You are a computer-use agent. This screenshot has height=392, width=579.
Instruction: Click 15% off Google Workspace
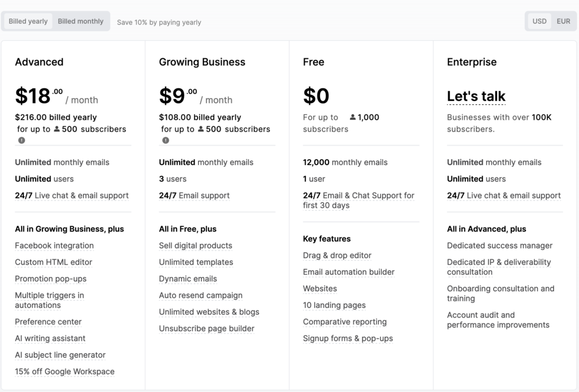click(x=64, y=372)
